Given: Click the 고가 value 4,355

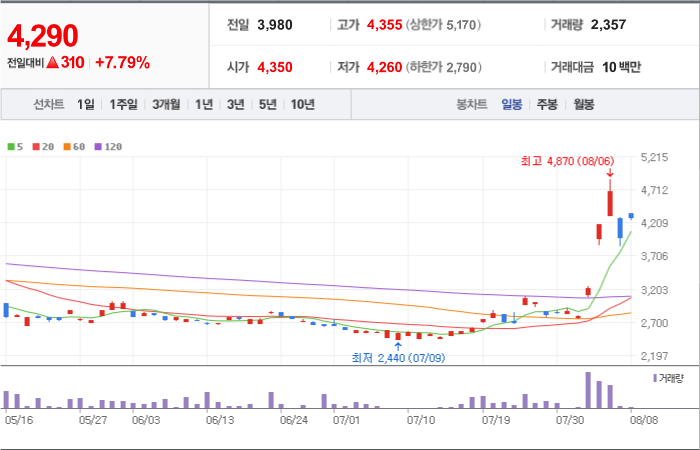Looking at the screenshot, I should pyautogui.click(x=384, y=25).
